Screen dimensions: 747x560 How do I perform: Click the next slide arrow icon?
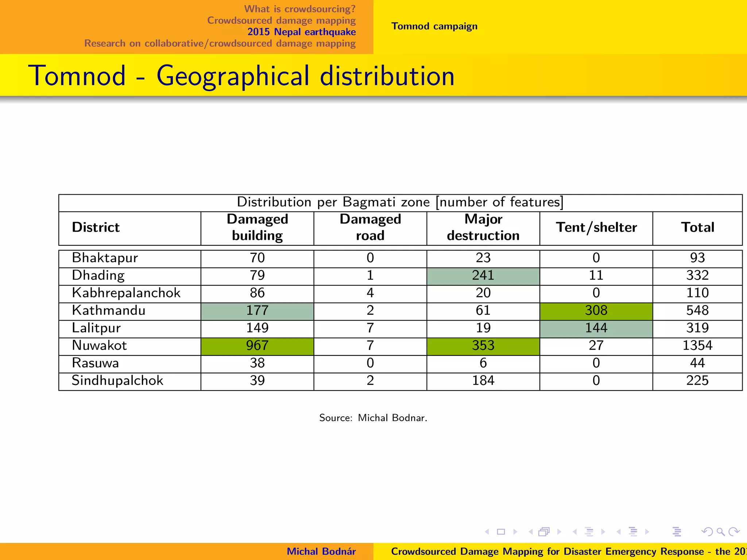515,532
